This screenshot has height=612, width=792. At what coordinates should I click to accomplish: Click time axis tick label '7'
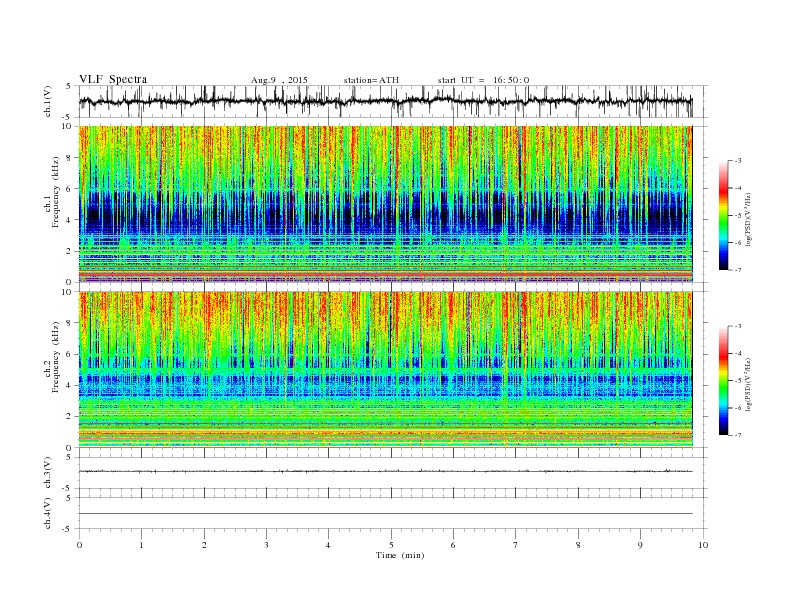pyautogui.click(x=516, y=545)
